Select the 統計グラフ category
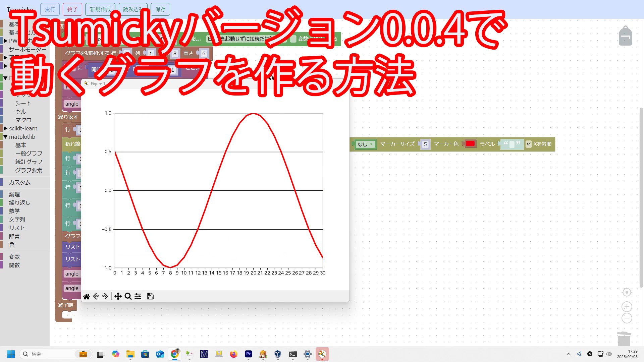Screen dimensions: 644x362 (x=29, y=162)
